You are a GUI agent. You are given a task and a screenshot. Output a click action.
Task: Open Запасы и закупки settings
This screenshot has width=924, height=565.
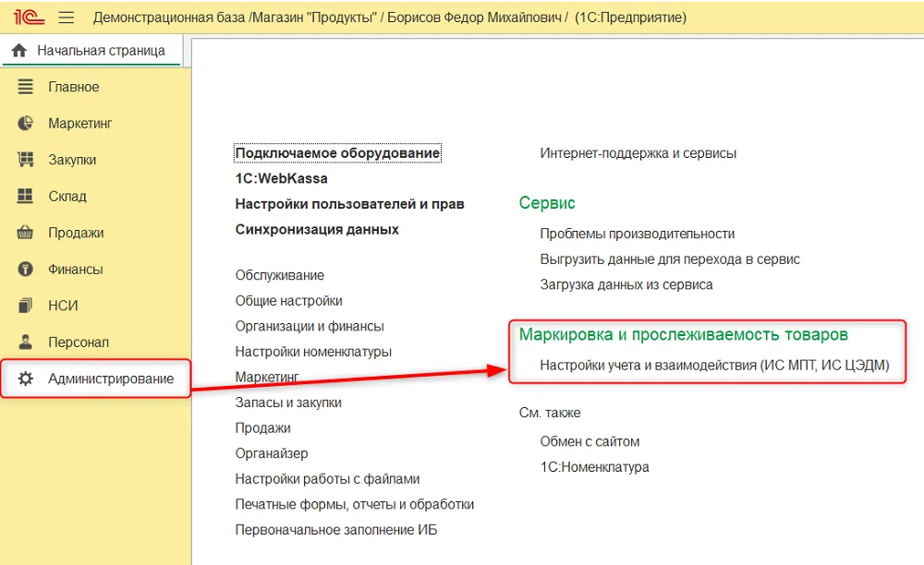[288, 403]
